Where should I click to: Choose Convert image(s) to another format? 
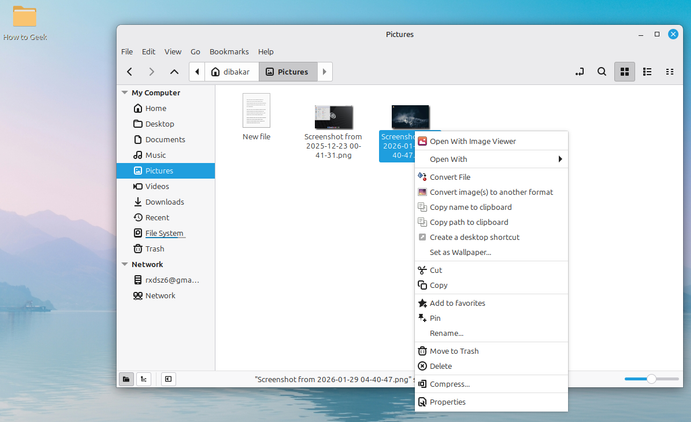(x=491, y=192)
